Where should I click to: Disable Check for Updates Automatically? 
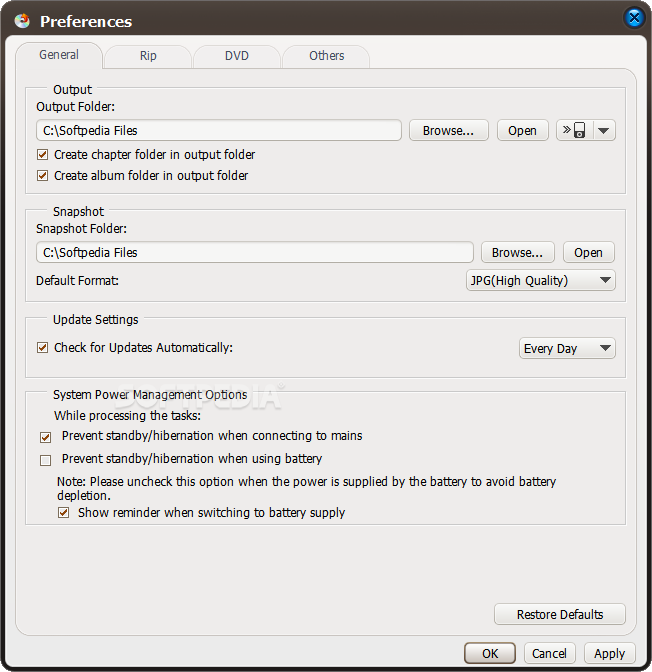point(42,347)
